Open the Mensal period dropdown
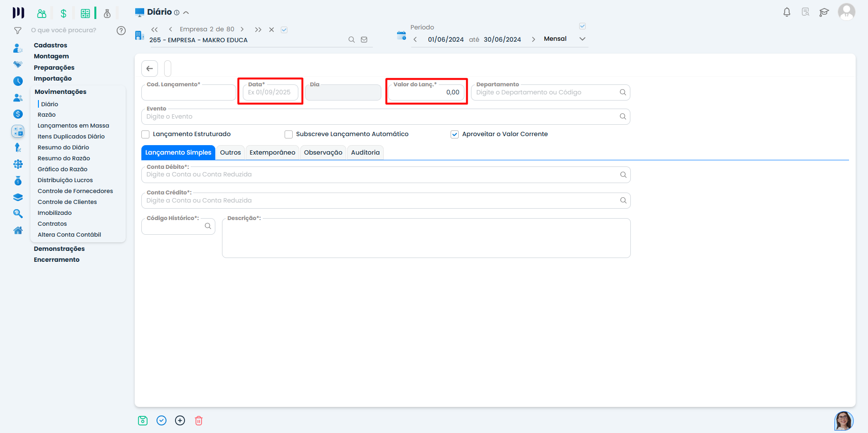The image size is (868, 433). pos(582,39)
